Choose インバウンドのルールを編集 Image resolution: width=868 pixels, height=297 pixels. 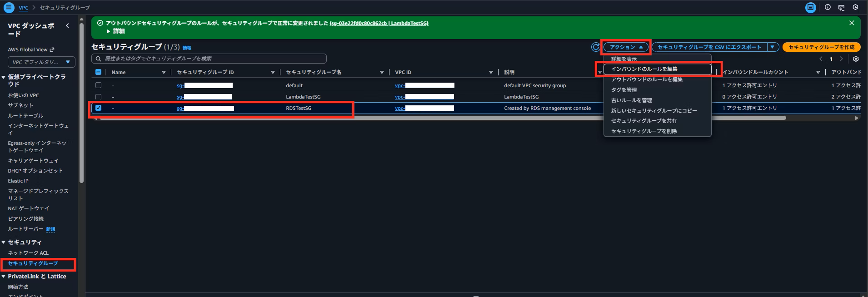(x=657, y=69)
